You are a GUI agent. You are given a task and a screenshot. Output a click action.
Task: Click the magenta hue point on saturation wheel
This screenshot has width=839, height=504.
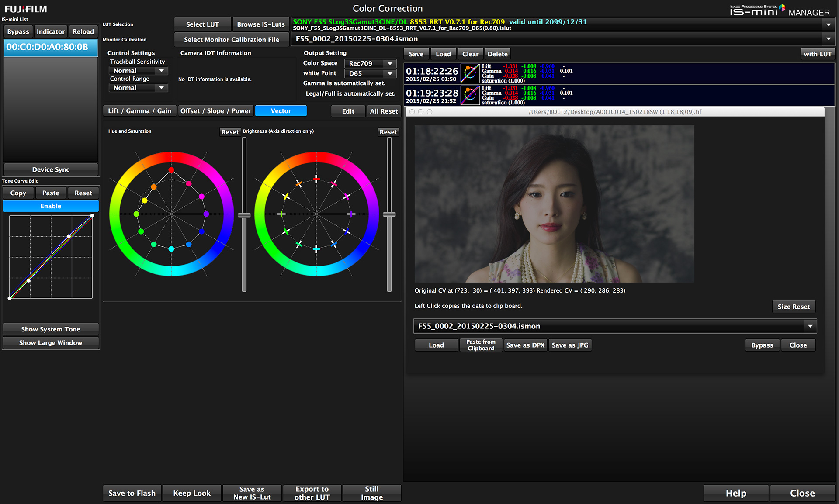point(201,197)
